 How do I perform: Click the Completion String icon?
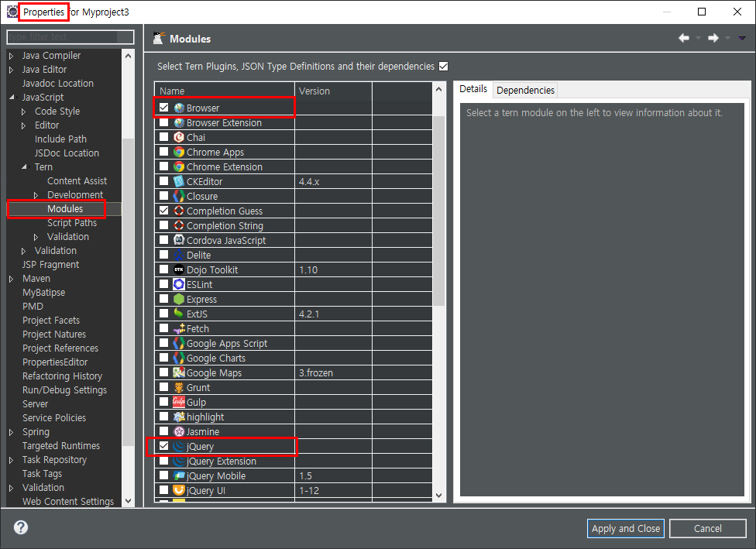[179, 225]
